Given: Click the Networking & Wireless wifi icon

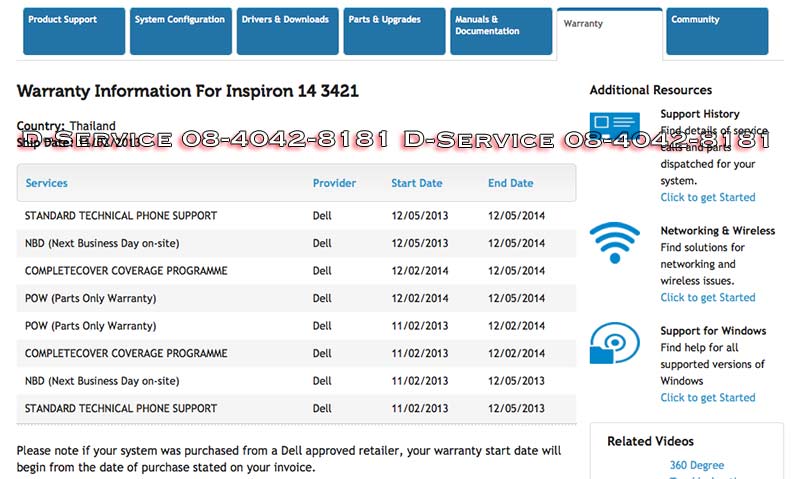Looking at the screenshot, I should pyautogui.click(x=614, y=242).
